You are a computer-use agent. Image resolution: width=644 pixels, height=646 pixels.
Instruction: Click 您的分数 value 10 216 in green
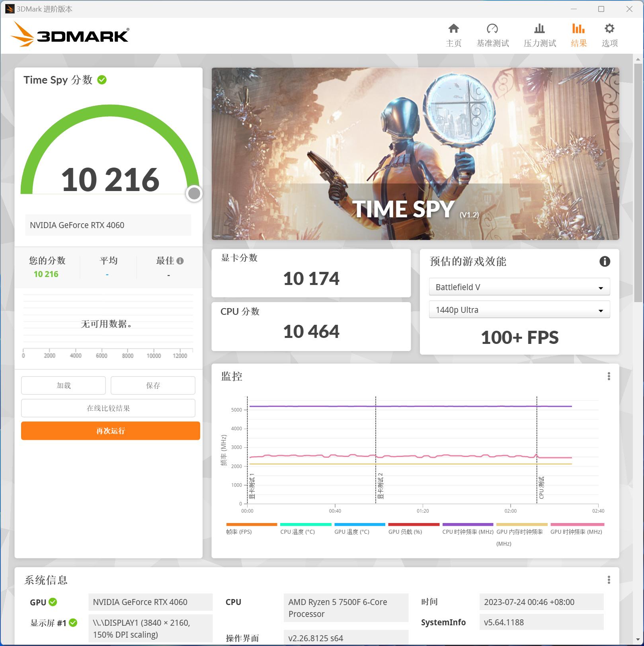46,274
